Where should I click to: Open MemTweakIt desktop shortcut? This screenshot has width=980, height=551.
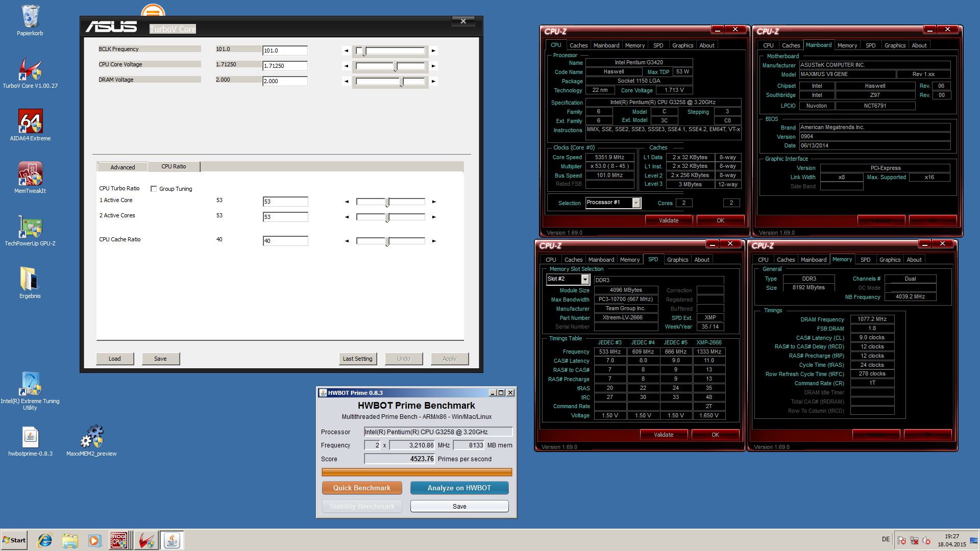point(30,178)
